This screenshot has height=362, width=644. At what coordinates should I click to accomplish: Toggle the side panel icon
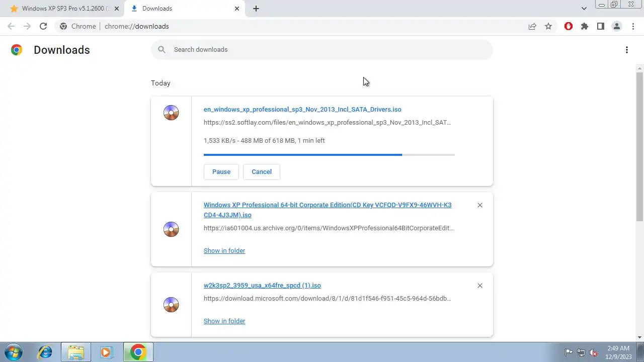pyautogui.click(x=601, y=26)
